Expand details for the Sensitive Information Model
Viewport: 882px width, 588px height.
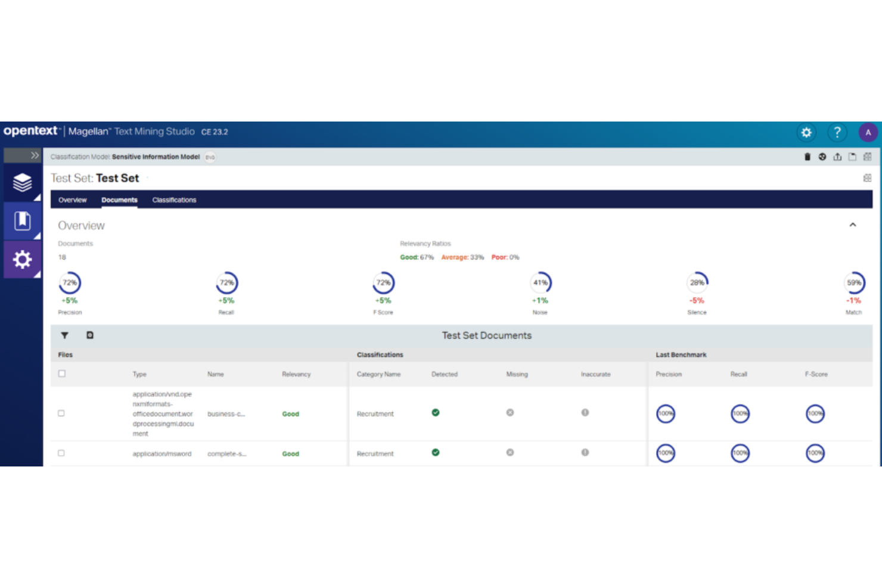click(209, 157)
